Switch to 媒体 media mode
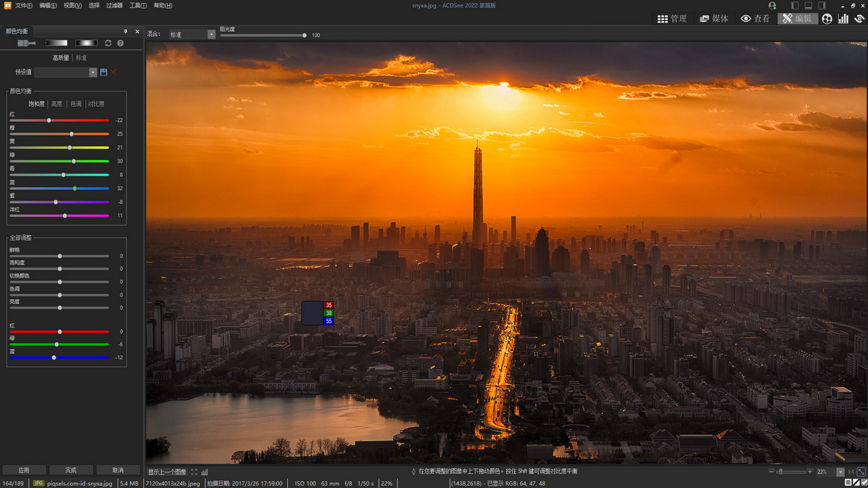The width and height of the screenshot is (868, 488). 714,19
